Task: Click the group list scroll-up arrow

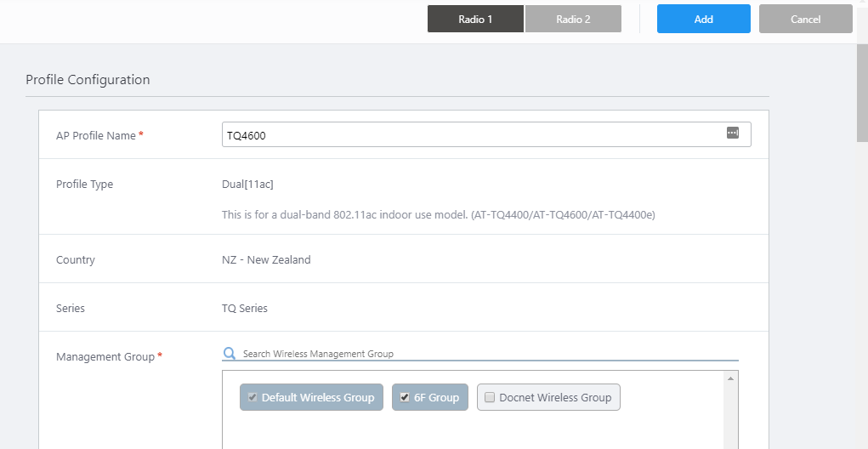Action: point(730,378)
